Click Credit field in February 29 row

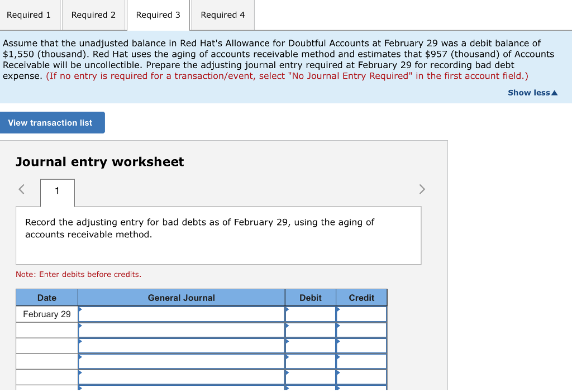[x=361, y=314]
